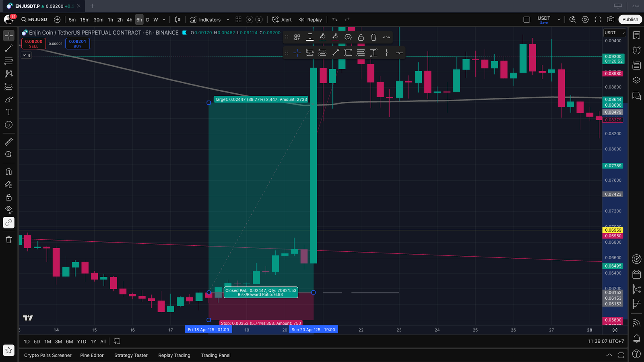This screenshot has height=362, width=644.
Task: Toggle lock all drawing tools
Action: [8, 197]
